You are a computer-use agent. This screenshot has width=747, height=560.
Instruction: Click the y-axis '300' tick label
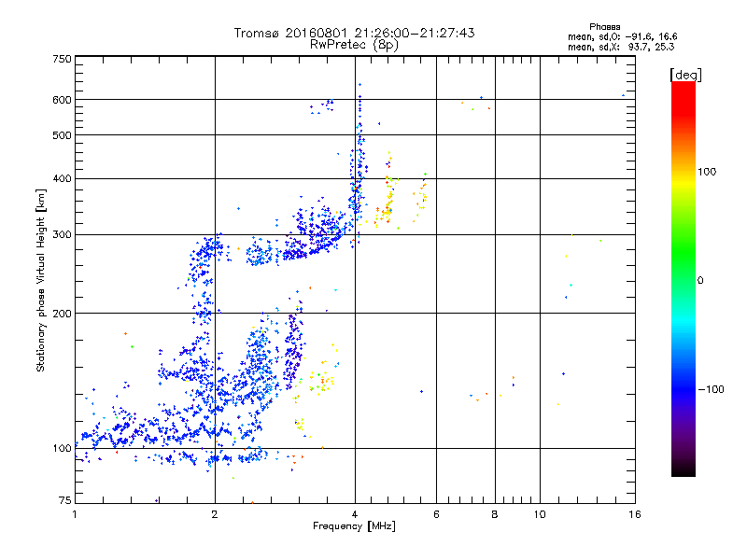pos(63,234)
